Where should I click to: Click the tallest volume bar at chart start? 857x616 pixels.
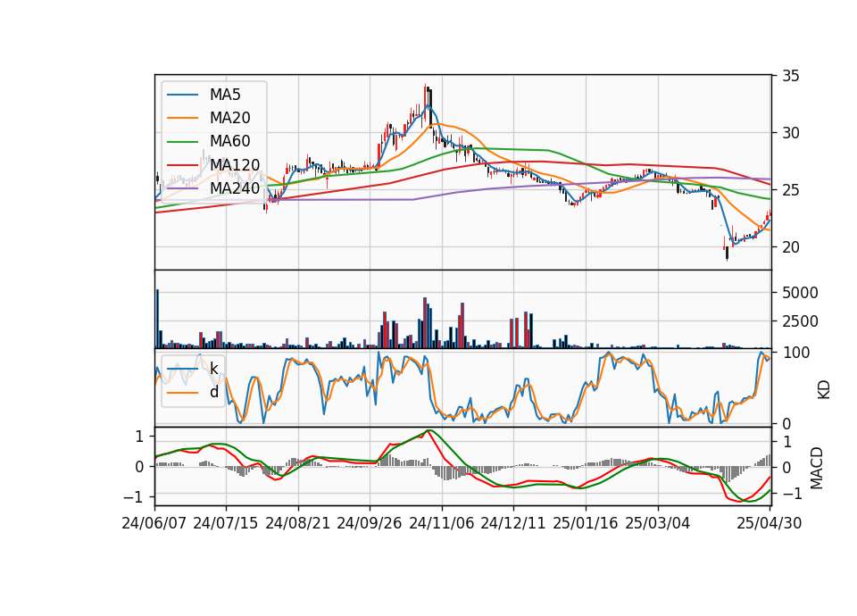point(157,319)
